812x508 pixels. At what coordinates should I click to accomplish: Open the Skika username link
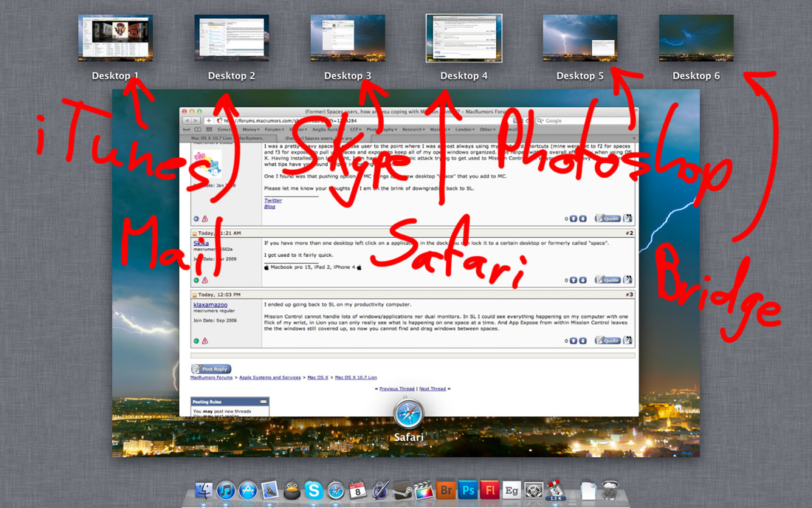click(201, 243)
